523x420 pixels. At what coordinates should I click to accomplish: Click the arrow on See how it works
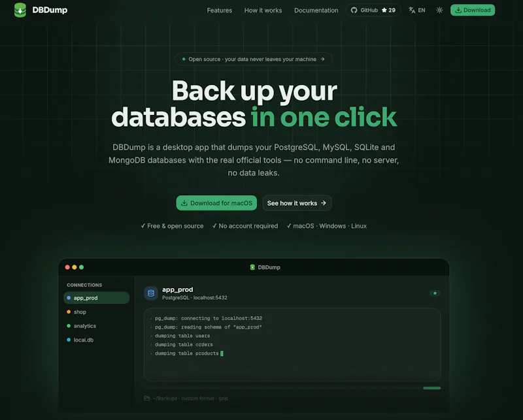(x=323, y=203)
